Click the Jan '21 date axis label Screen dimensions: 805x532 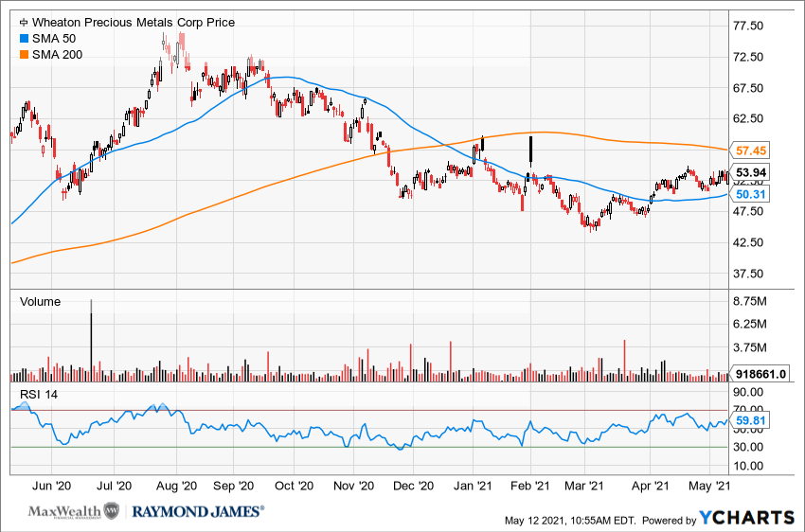tap(473, 486)
